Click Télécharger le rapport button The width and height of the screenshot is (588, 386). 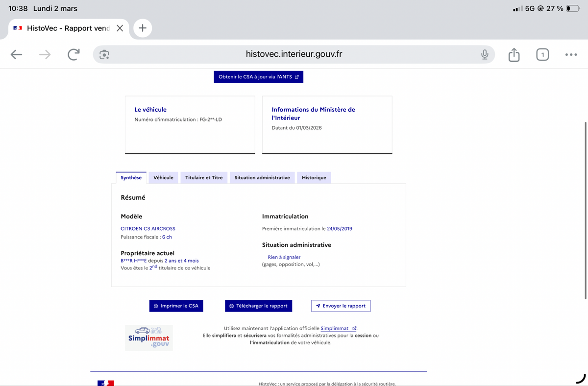coord(259,306)
